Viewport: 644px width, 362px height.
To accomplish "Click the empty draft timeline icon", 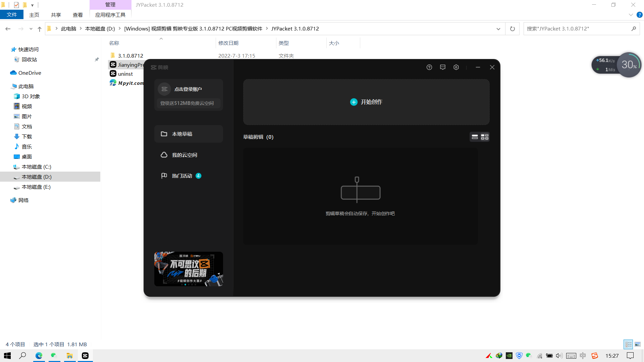I will [x=360, y=190].
